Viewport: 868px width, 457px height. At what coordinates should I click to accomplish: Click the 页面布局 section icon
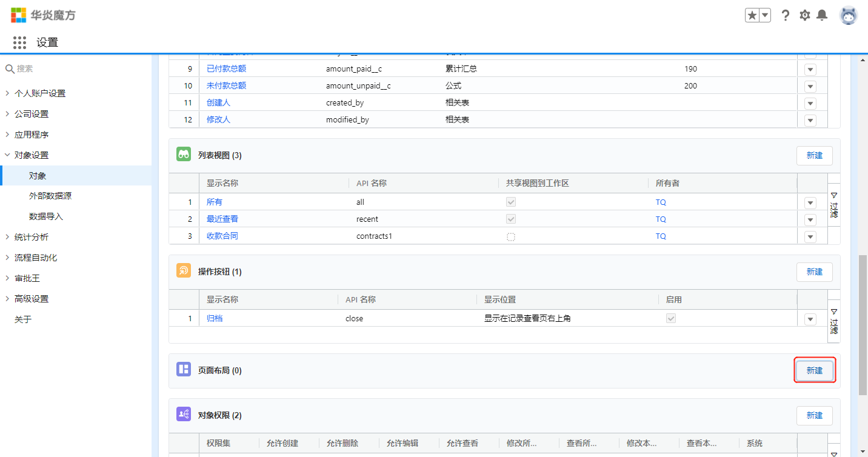[184, 370]
